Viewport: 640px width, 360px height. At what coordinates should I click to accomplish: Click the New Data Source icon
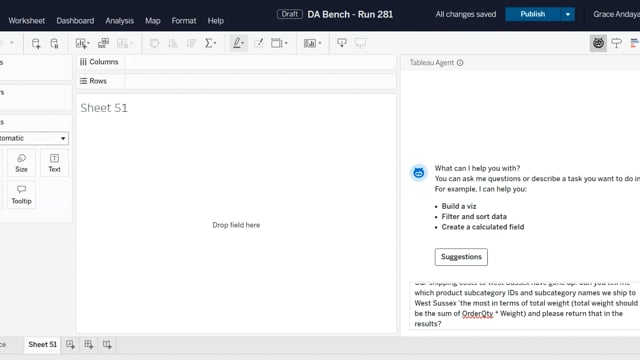click(36, 43)
